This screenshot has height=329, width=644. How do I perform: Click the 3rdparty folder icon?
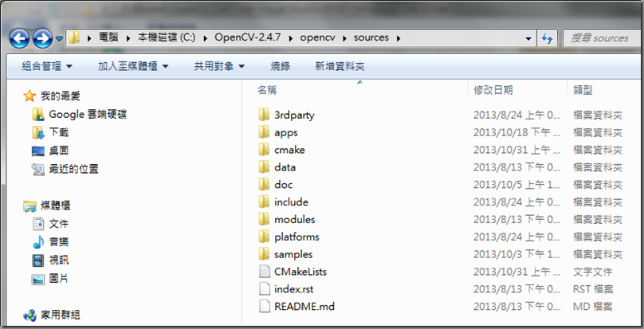[x=264, y=115]
